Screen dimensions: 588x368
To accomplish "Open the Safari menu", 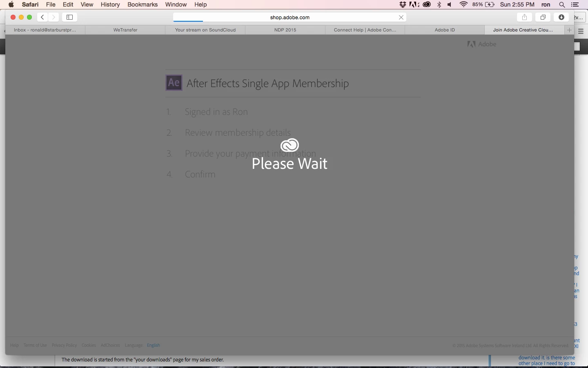I will [30, 4].
